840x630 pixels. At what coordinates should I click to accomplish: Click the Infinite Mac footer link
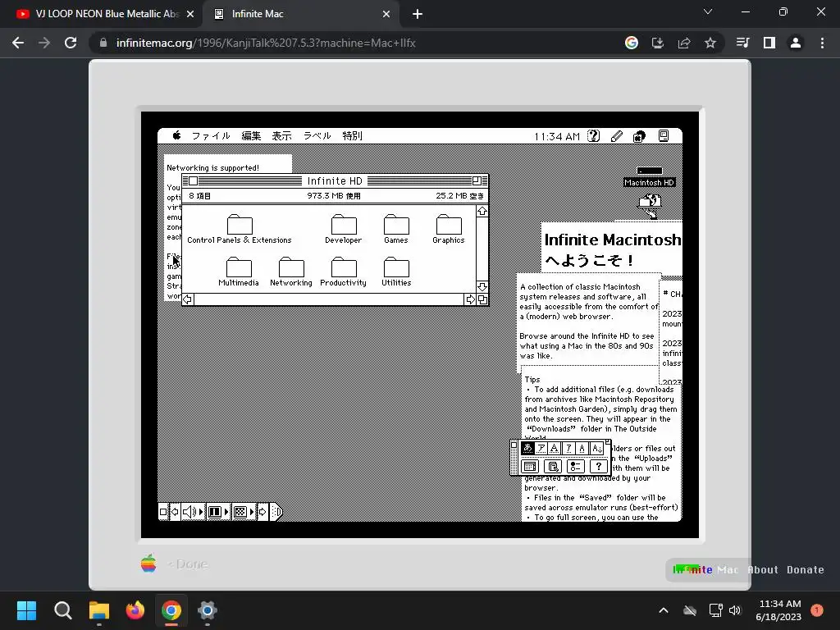click(705, 570)
